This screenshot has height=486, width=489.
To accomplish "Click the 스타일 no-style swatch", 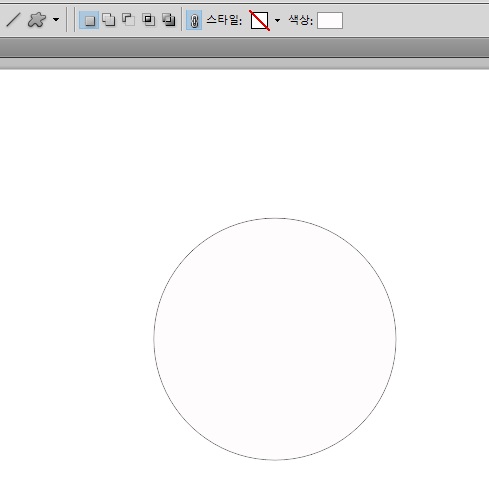I will tap(259, 20).
